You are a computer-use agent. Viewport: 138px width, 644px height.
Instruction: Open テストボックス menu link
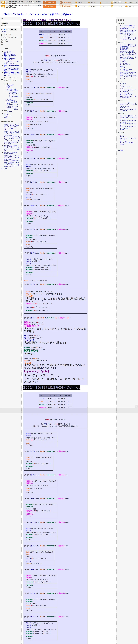pyautogui.click(x=8, y=116)
